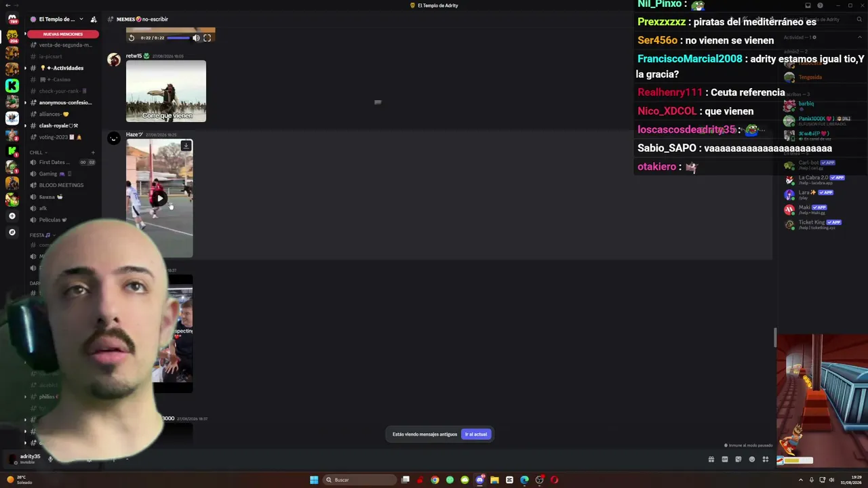This screenshot has height=488, width=868.
Task: Open the ia-picsart channel
Action: (51, 56)
